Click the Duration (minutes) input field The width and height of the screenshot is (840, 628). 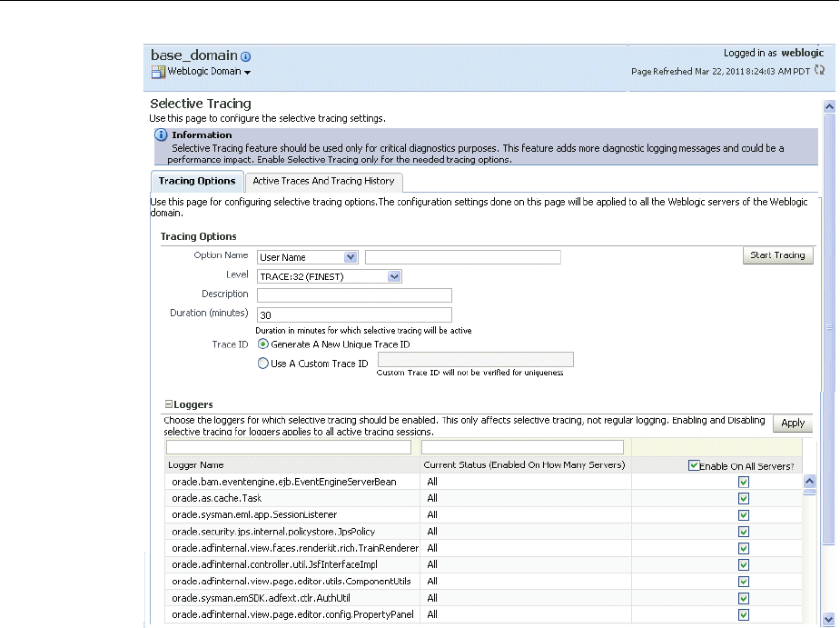click(354, 314)
